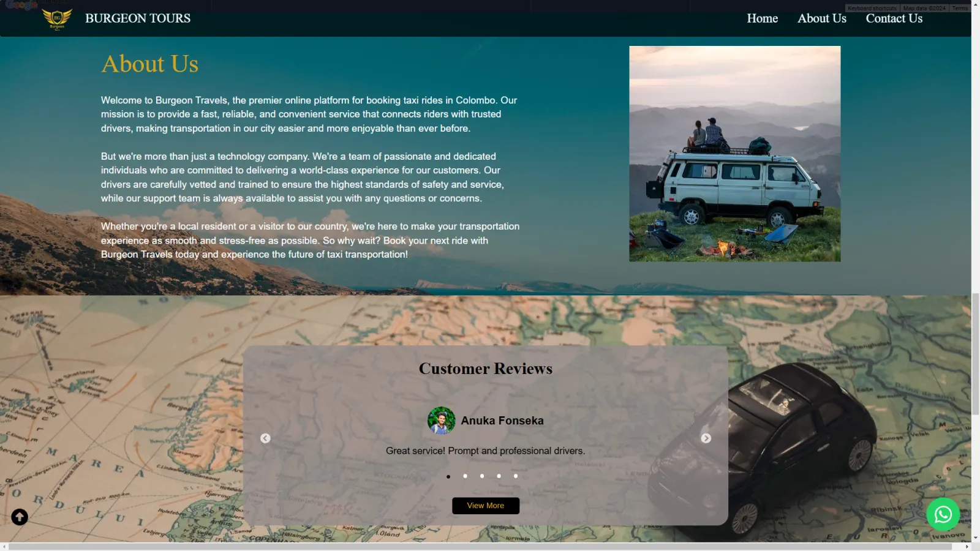Click the Burgeon Tours winged logo
This screenshot has height=551, width=980.
[x=57, y=19]
